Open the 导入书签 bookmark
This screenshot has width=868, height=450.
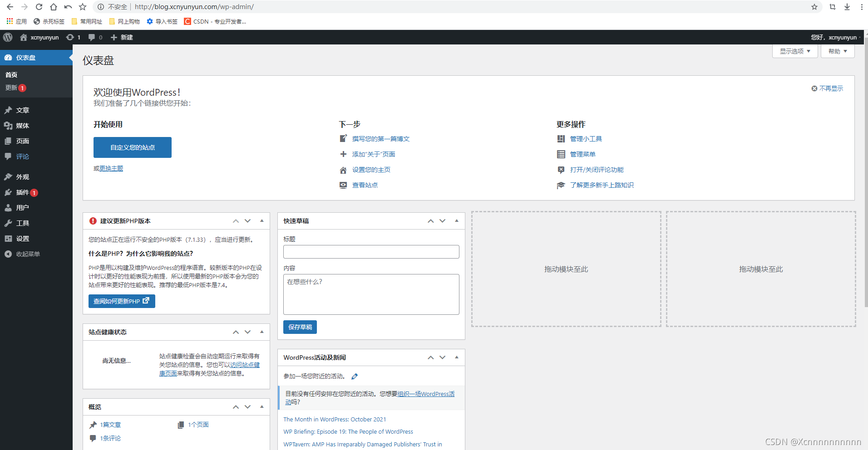coord(162,21)
